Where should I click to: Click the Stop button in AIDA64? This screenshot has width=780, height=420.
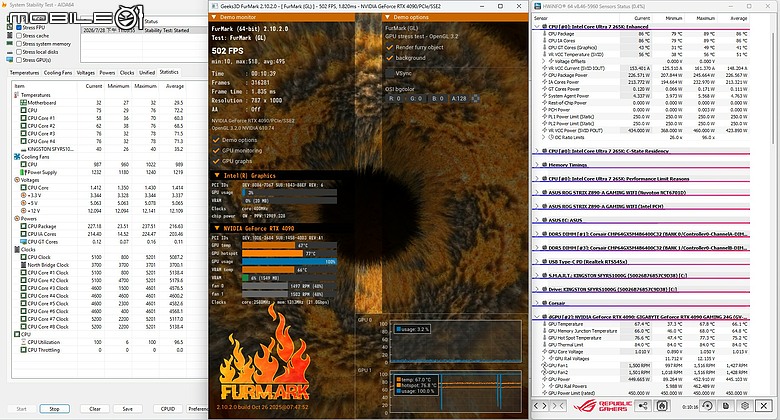click(x=54, y=409)
